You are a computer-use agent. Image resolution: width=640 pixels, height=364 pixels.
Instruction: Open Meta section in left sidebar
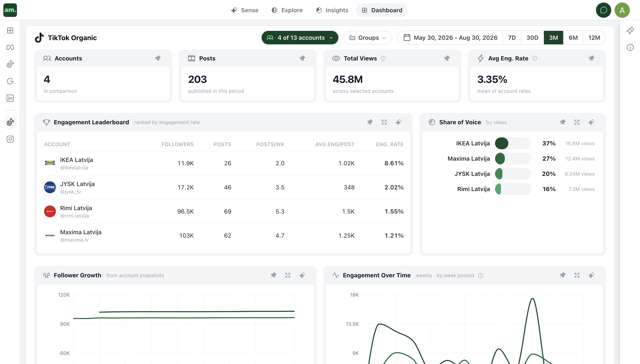click(x=10, y=47)
